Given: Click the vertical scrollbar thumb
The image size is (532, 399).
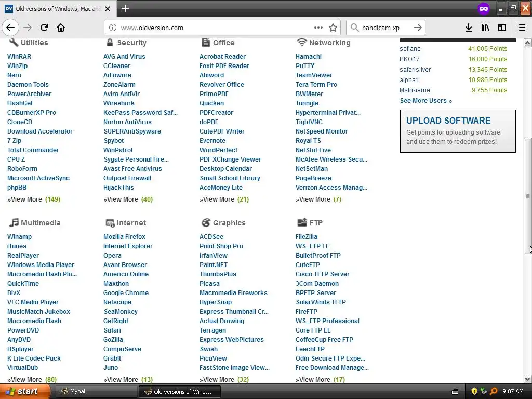Looking at the screenshot, I should pos(527,195).
